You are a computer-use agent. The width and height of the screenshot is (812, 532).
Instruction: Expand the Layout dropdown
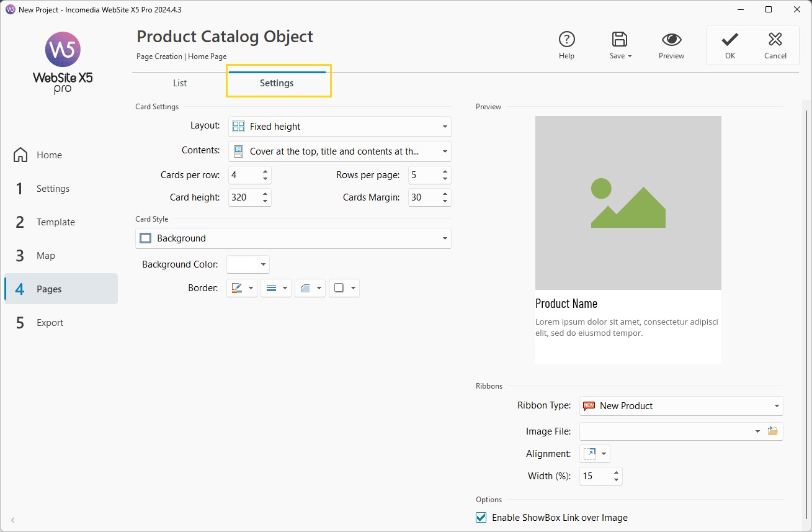(x=339, y=127)
